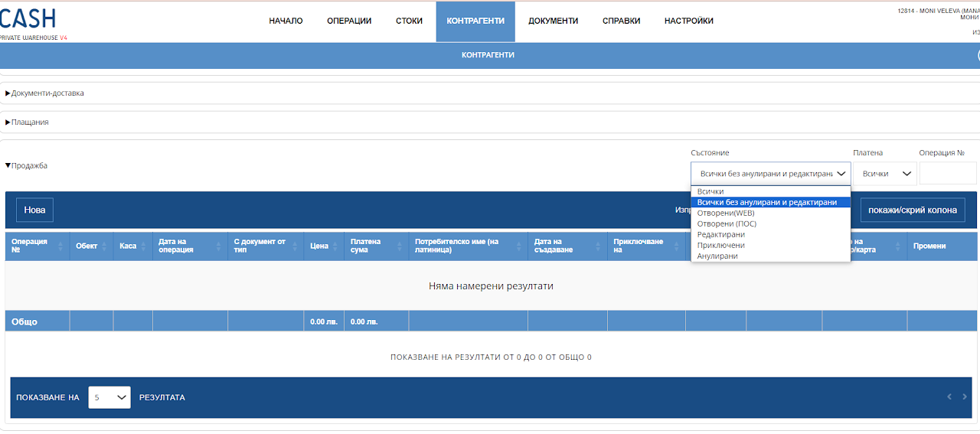Open the ДОКУМЕНТИ menu
This screenshot has width=980, height=434.
pyautogui.click(x=553, y=21)
